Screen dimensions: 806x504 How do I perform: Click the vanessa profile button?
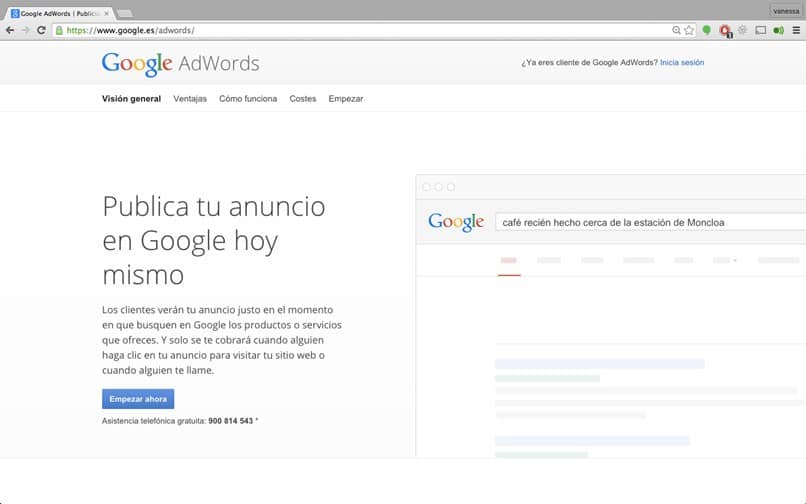(x=786, y=11)
